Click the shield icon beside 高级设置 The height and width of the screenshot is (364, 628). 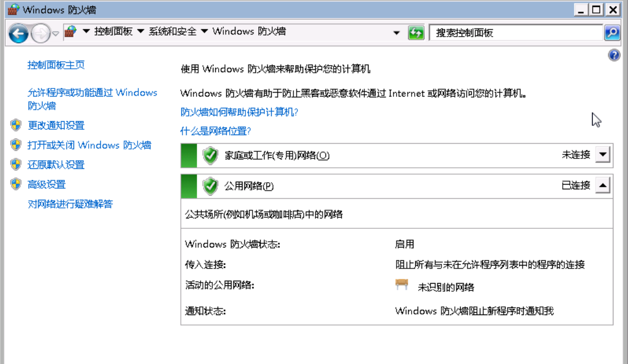pyautogui.click(x=16, y=184)
